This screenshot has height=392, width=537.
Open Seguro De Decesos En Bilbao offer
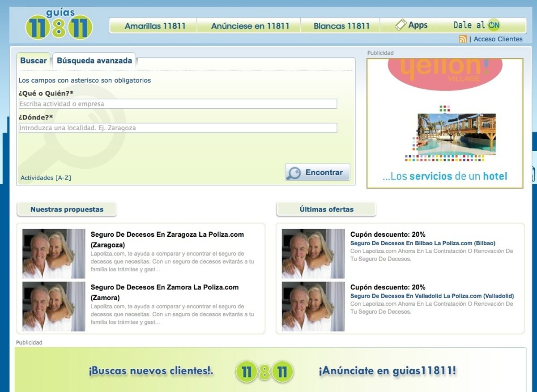click(x=422, y=243)
